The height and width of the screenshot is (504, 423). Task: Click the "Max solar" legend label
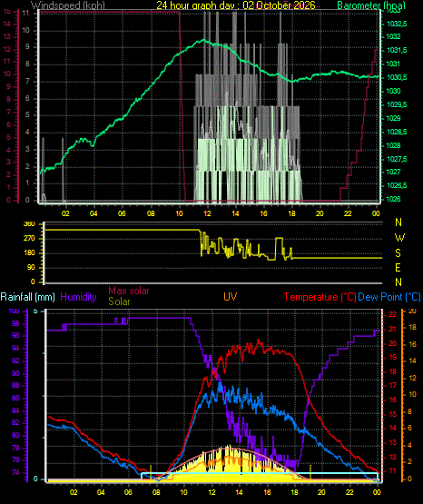click(x=129, y=291)
